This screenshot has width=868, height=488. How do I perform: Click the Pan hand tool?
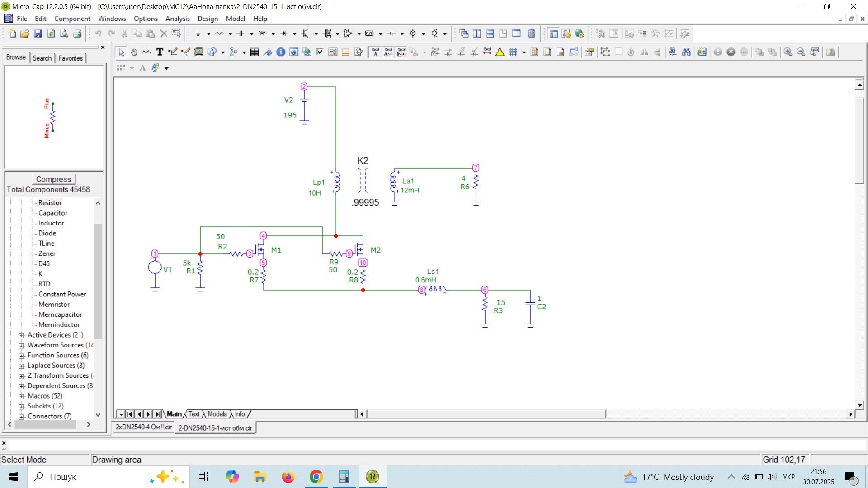(x=134, y=52)
